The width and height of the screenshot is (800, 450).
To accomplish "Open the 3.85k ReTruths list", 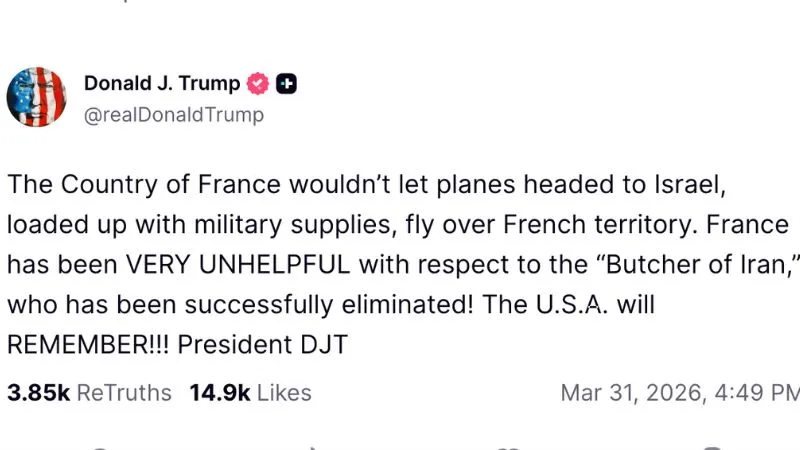I will [x=89, y=393].
